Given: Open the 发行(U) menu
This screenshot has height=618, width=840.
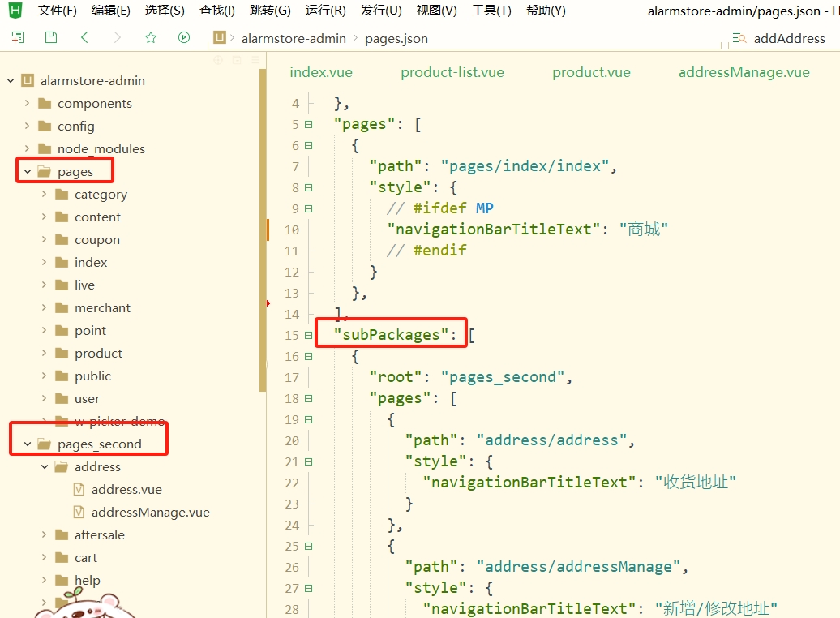Looking at the screenshot, I should [x=381, y=11].
